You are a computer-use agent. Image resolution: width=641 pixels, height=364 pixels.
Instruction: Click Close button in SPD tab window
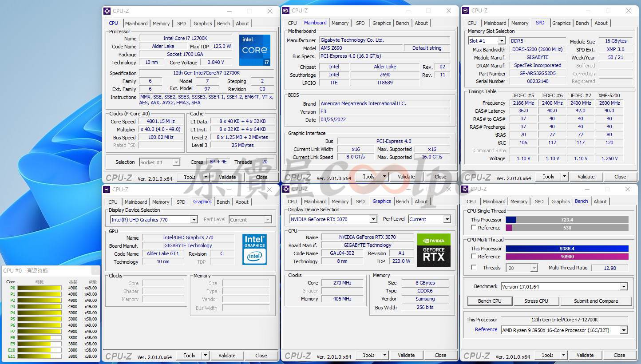tap(620, 177)
